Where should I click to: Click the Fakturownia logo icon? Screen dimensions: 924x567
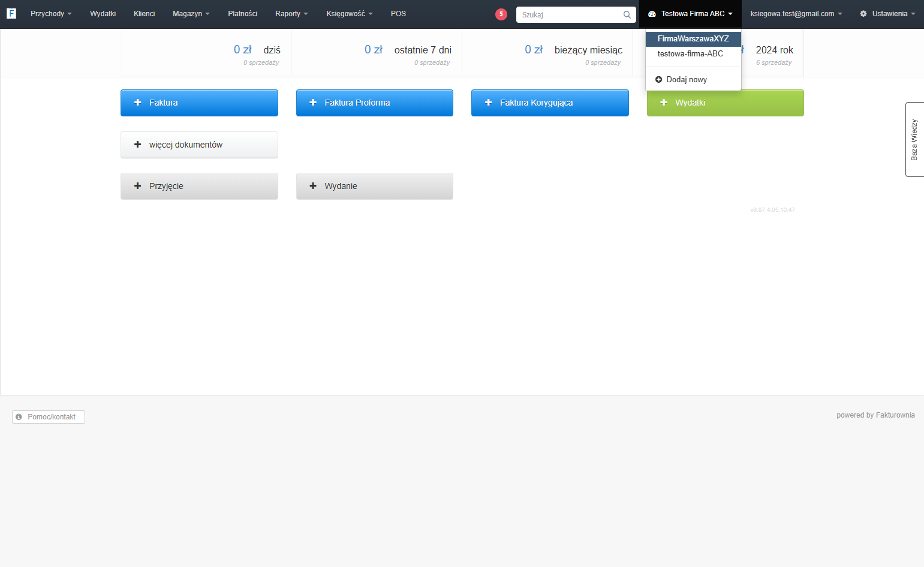click(11, 13)
